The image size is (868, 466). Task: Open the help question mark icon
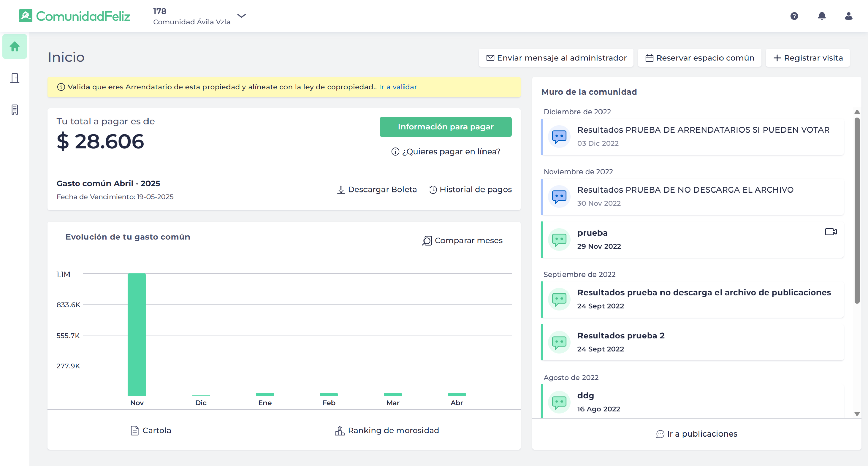click(x=794, y=16)
